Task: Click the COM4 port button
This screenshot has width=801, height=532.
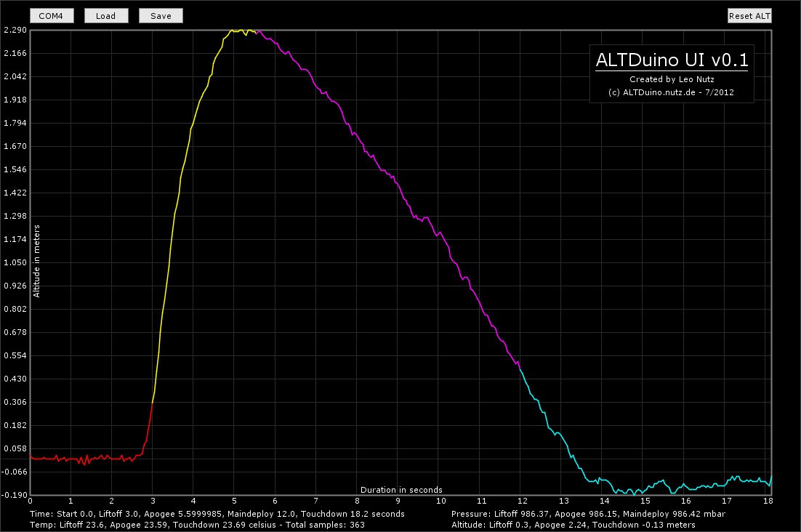Action: tap(52, 16)
